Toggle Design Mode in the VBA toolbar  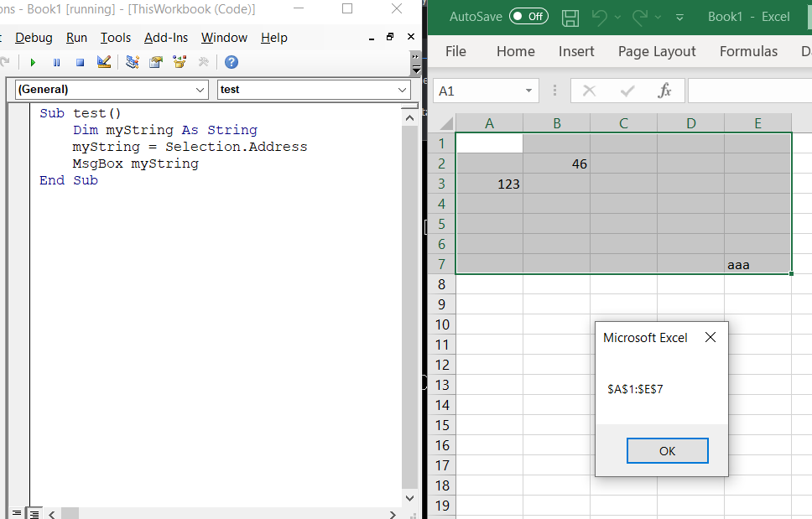click(x=103, y=62)
